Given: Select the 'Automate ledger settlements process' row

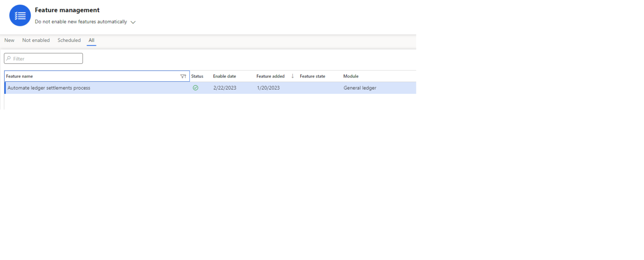Looking at the screenshot, I should pos(210,88).
